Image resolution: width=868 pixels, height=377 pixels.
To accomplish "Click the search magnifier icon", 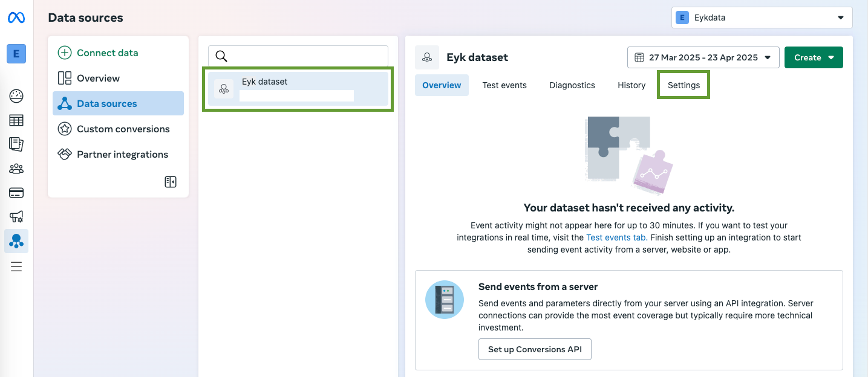I will pyautogui.click(x=221, y=56).
